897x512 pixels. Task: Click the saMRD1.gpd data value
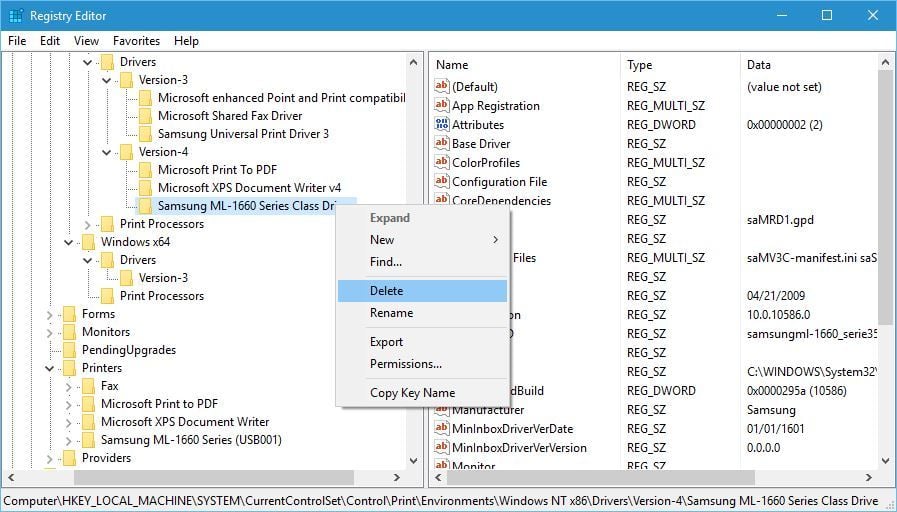(780, 220)
